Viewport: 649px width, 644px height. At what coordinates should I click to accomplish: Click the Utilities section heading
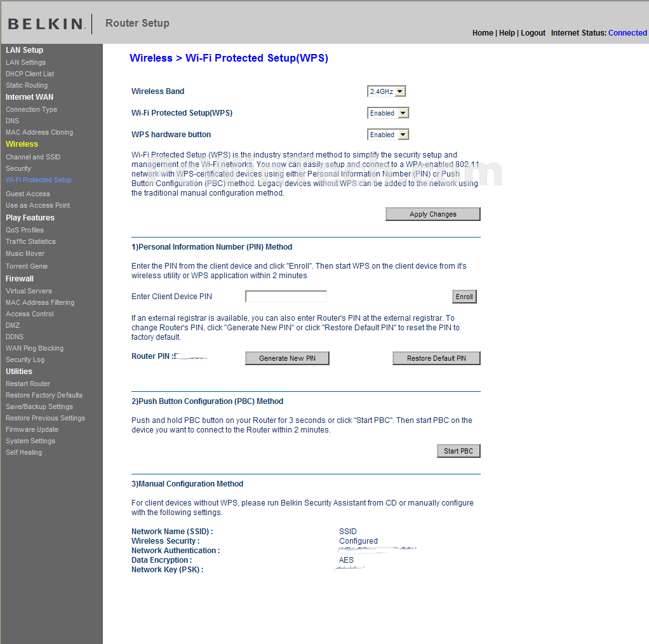pos(18,372)
